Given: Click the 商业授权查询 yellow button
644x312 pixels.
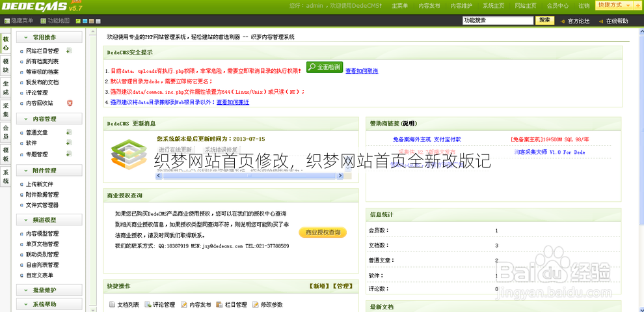Looking at the screenshot, I should [323, 233].
